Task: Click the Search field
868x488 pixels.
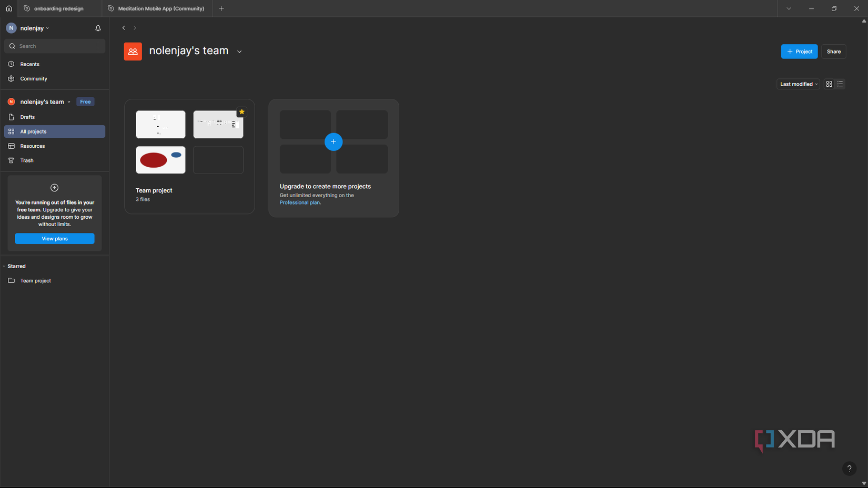Action: [54, 46]
